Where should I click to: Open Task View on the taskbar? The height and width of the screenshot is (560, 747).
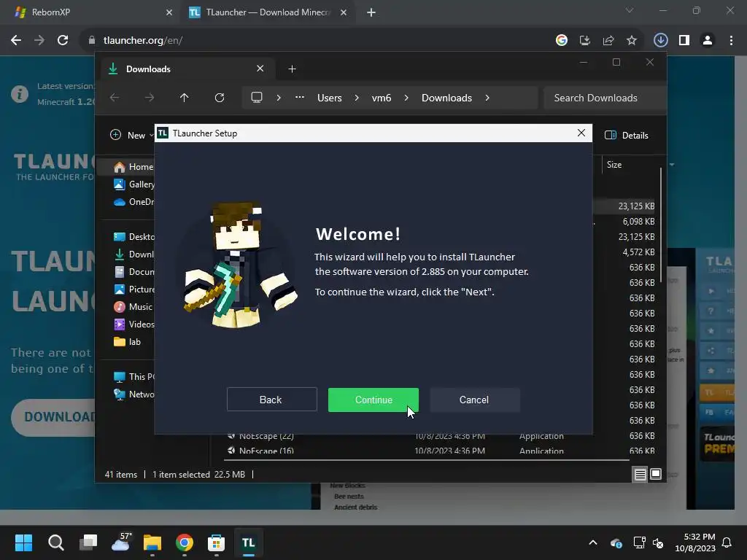(x=88, y=542)
